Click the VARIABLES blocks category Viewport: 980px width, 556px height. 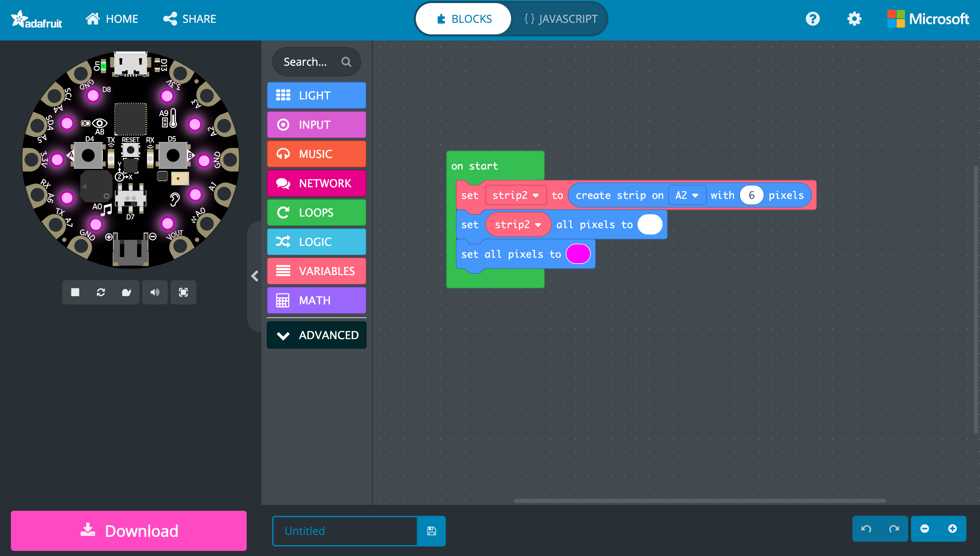[317, 271]
